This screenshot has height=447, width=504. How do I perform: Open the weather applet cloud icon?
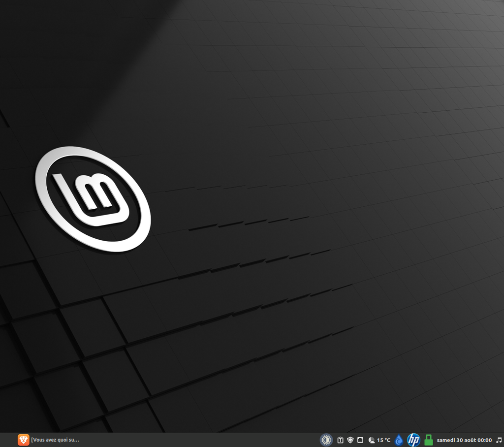coord(372,440)
